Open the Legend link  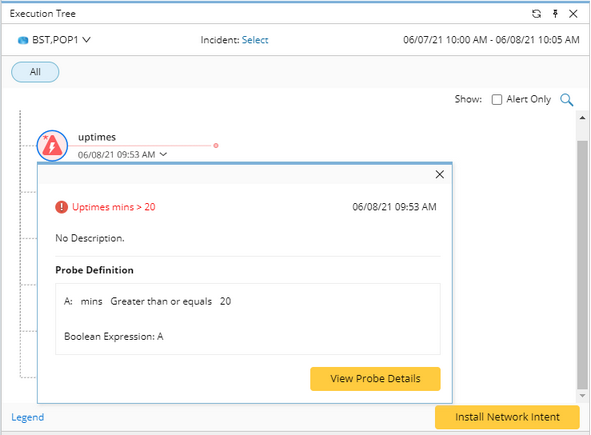click(28, 417)
